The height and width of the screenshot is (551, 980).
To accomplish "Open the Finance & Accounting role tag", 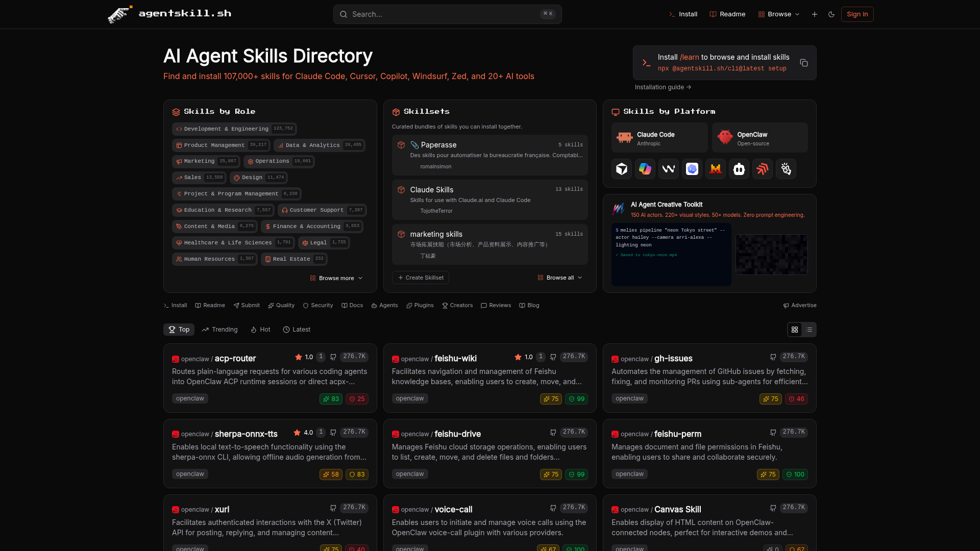I will pos(312,227).
